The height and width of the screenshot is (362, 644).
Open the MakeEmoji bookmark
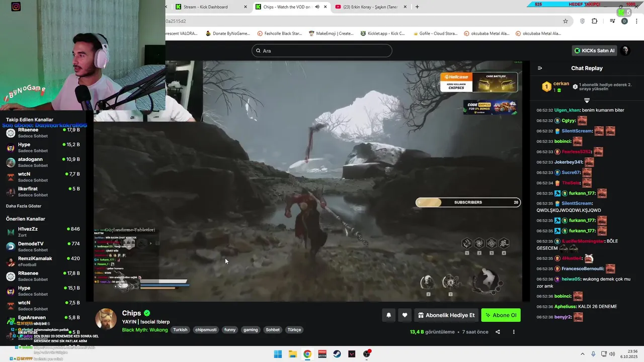[x=331, y=34]
